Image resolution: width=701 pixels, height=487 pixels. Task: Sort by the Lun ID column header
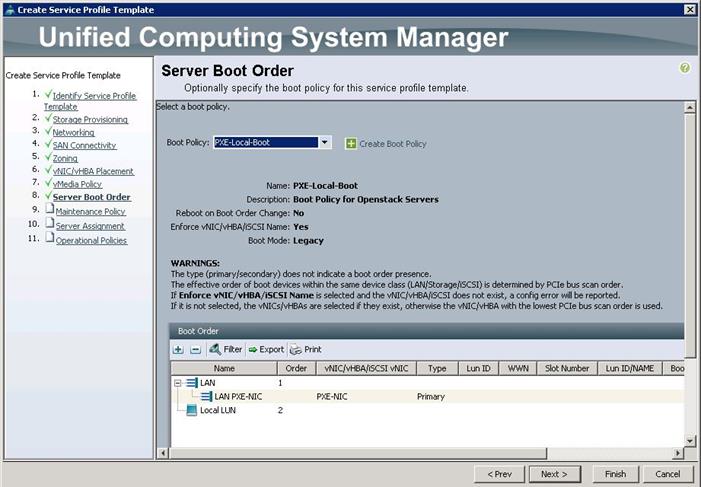coord(478,368)
